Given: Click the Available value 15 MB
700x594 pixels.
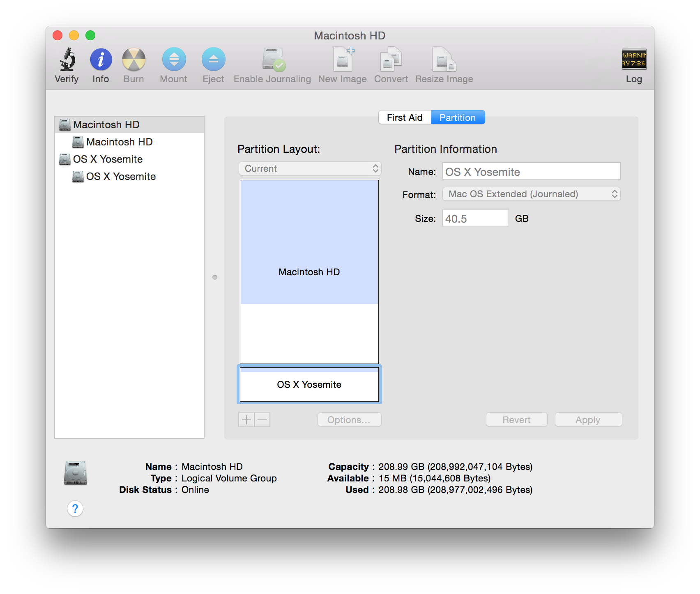Looking at the screenshot, I should click(435, 478).
